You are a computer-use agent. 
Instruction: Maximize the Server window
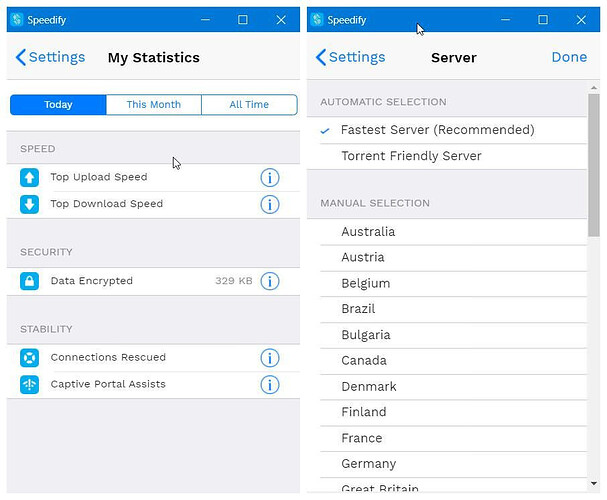543,19
